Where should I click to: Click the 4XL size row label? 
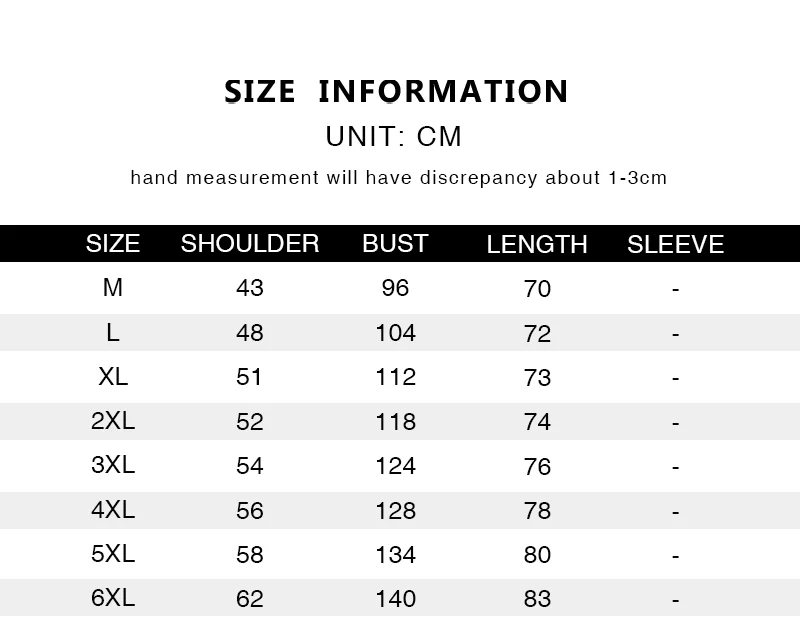tap(113, 509)
